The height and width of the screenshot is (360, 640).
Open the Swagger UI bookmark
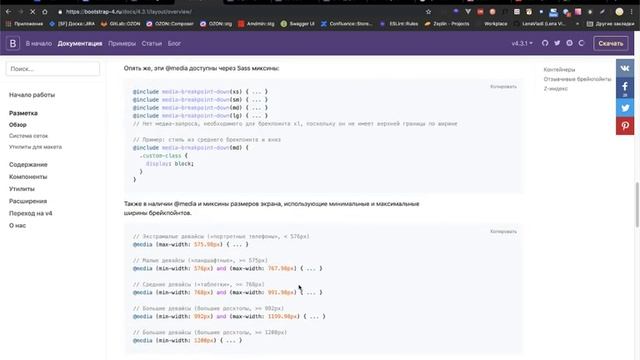click(x=298, y=24)
